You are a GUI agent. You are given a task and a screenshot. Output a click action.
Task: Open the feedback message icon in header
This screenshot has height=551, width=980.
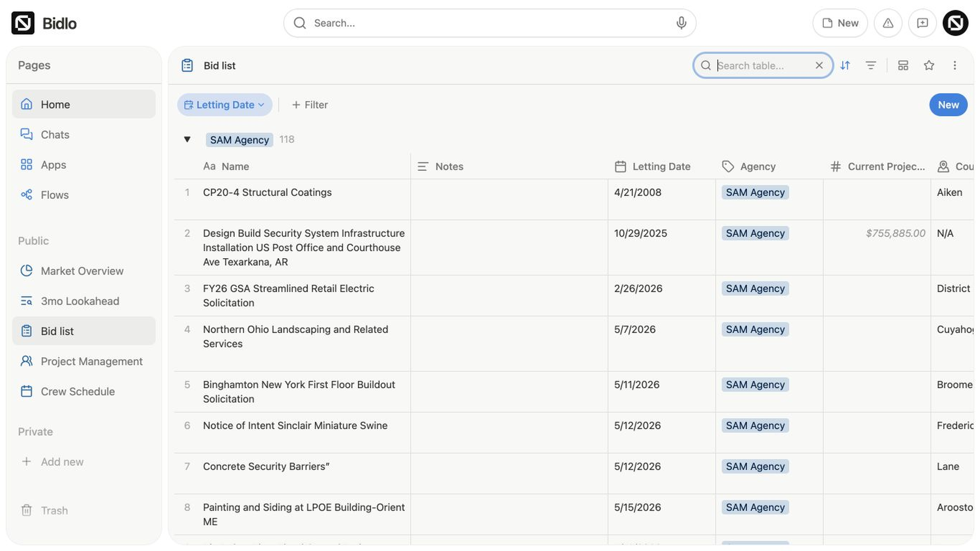(922, 23)
